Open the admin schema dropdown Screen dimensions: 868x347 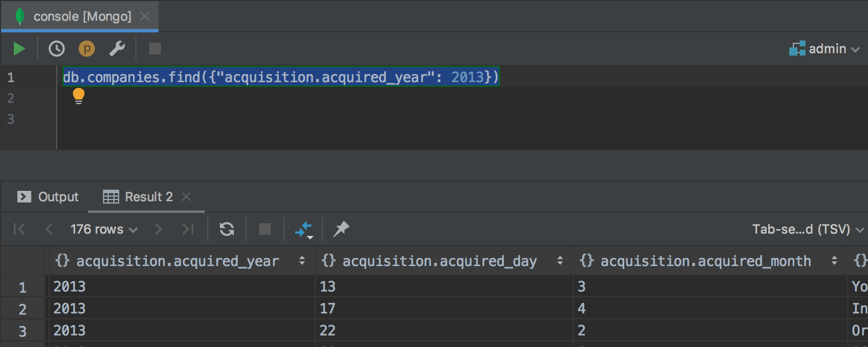point(825,49)
